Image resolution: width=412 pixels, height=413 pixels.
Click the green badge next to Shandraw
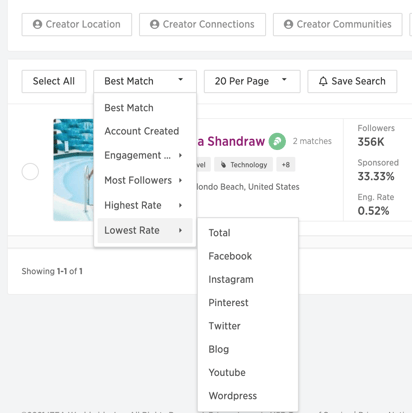coord(277,141)
